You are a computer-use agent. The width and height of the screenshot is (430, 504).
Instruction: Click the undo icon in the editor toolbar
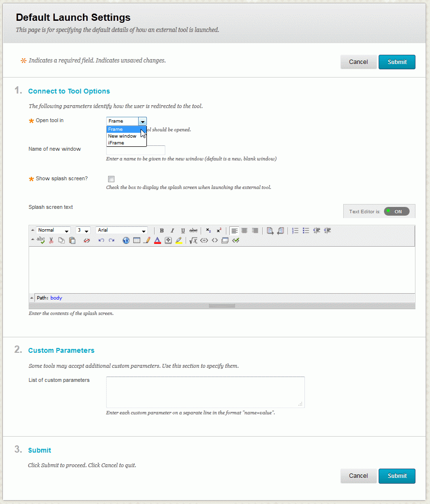click(x=102, y=240)
